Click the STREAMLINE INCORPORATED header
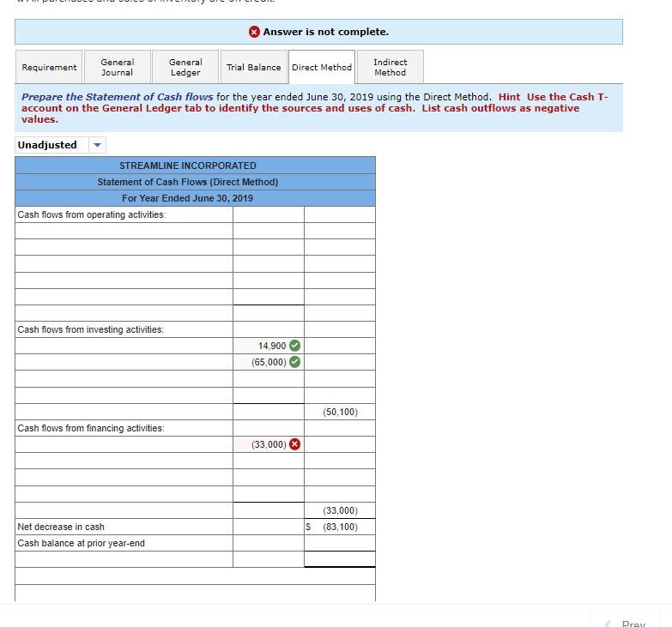This screenshot has width=672, height=627. pos(188,166)
